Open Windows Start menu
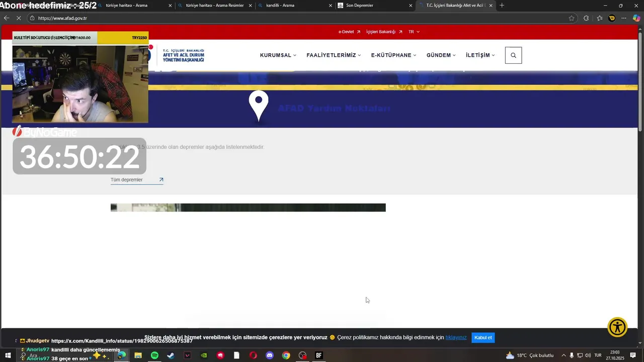Screen dimensions: 644x362 tap(8, 355)
